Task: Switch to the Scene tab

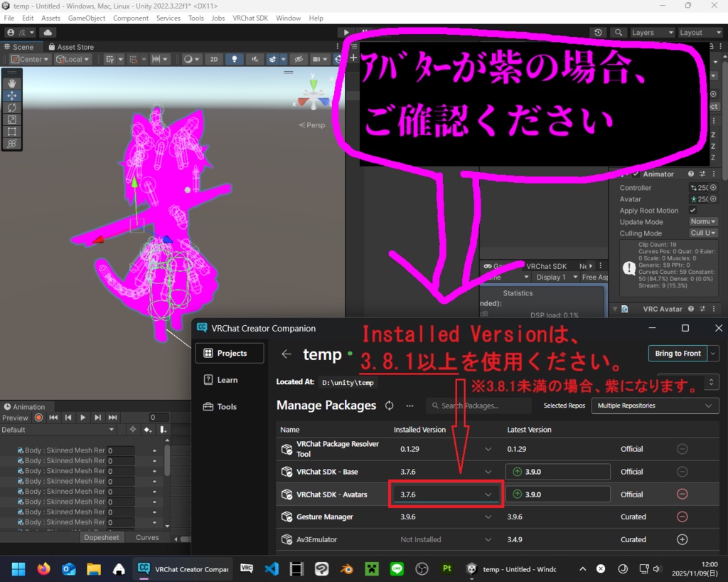Action: (19, 47)
